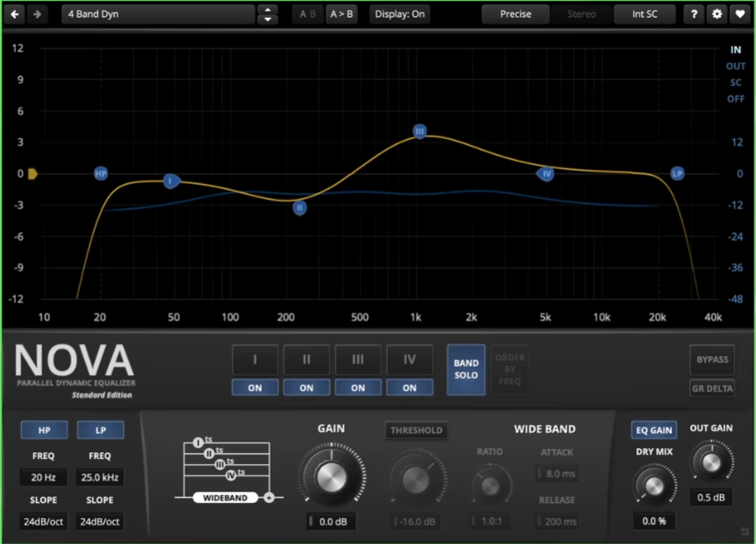
Task: Toggle band III ON switch
Action: pyautogui.click(x=357, y=387)
